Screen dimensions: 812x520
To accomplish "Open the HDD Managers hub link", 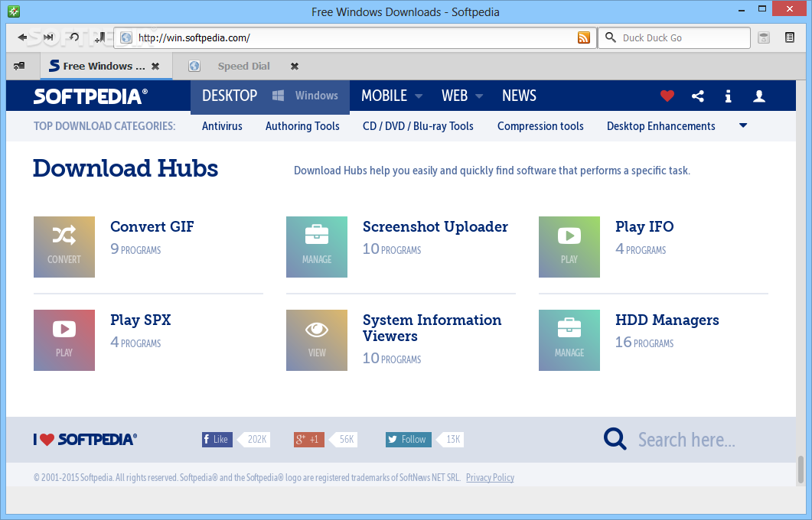I will point(667,320).
